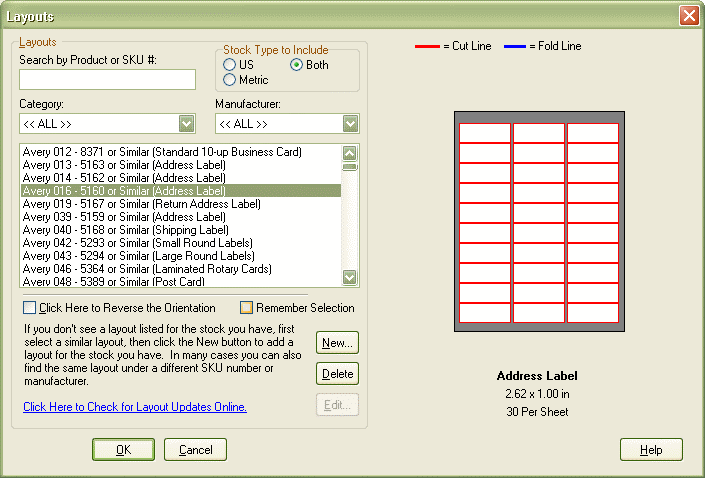Screen dimensions: 705x478
Task: Open the Manufacturer dropdown list
Action: click(x=351, y=124)
